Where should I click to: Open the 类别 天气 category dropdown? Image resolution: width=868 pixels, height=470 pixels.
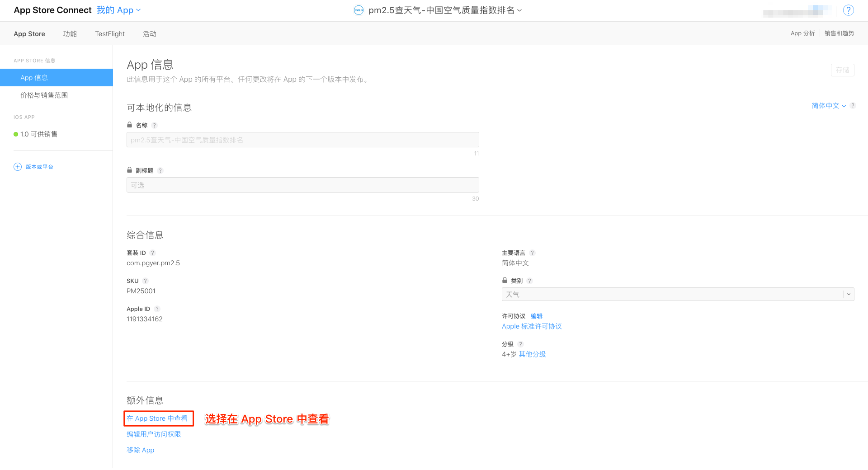coord(678,294)
